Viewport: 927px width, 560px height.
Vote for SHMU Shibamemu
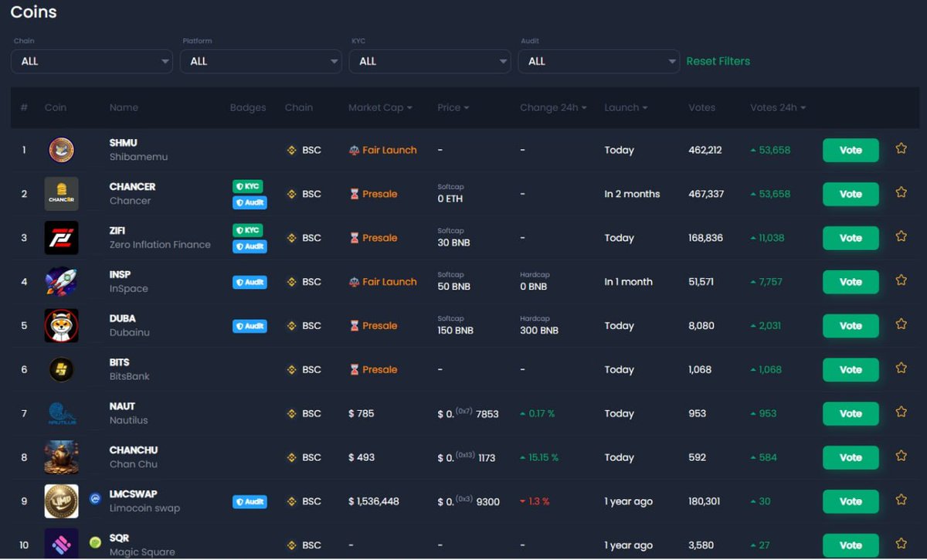pyautogui.click(x=851, y=150)
